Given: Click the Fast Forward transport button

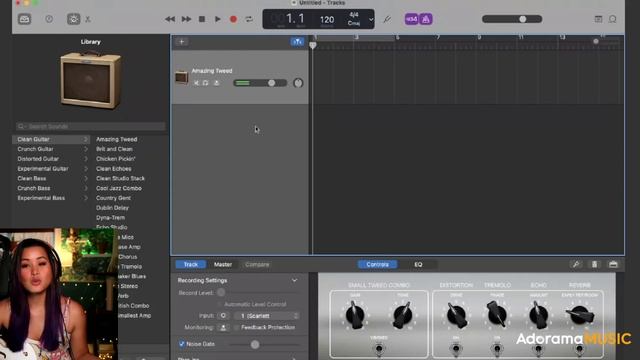Looking at the screenshot, I should (x=186, y=19).
